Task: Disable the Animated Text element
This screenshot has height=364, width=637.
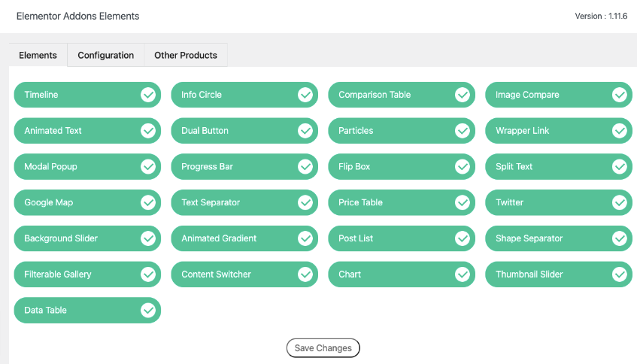Action: click(148, 131)
